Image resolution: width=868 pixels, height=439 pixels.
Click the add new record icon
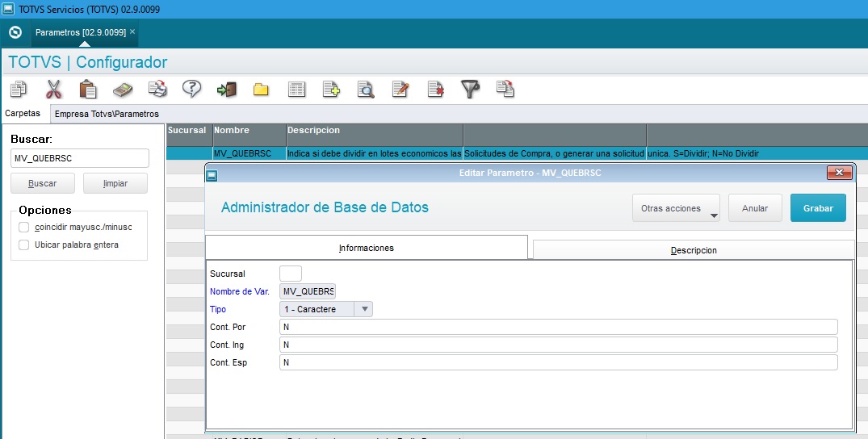tap(331, 89)
